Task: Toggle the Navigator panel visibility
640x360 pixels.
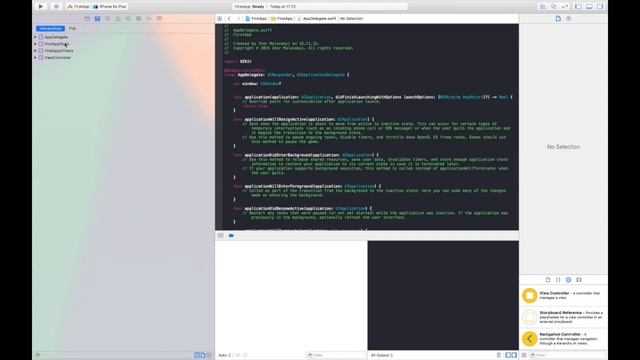Action: point(578,7)
